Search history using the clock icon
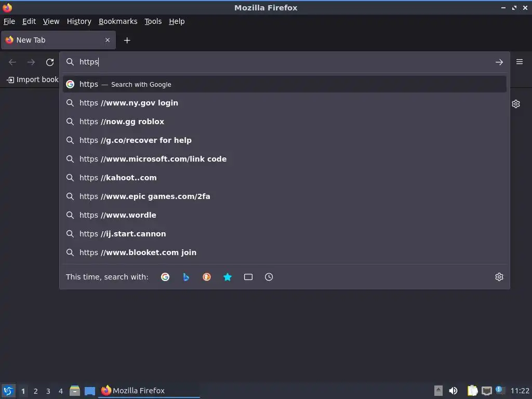The image size is (532, 399). 269,277
